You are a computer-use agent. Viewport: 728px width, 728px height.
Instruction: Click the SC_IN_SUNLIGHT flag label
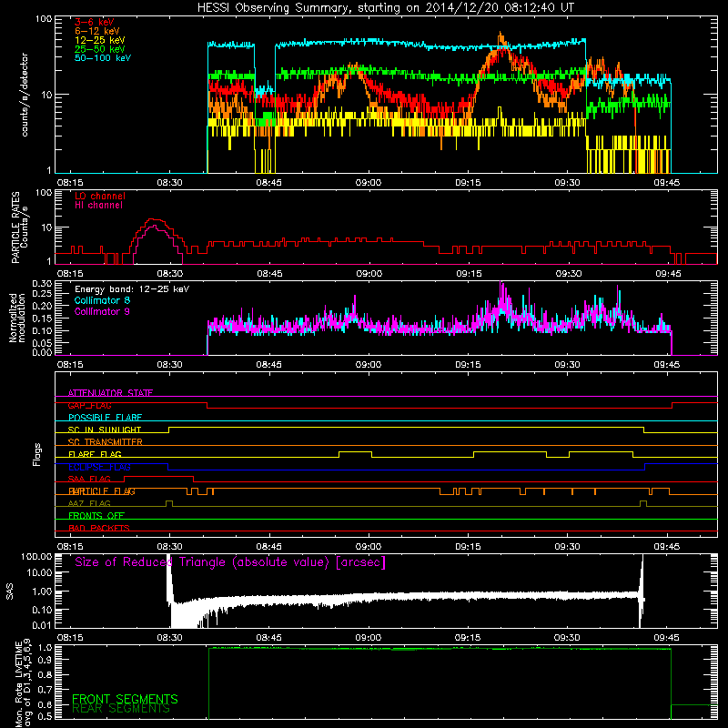pyautogui.click(x=105, y=430)
